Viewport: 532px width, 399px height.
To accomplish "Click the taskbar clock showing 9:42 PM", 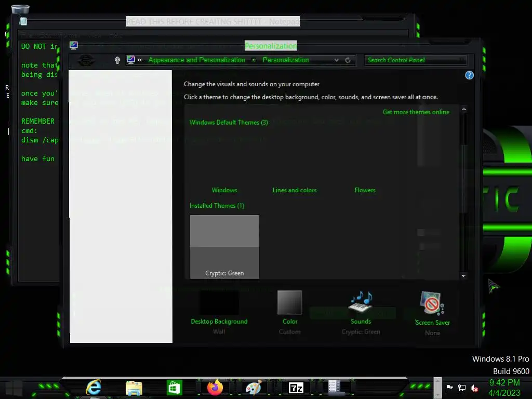I will [504, 383].
